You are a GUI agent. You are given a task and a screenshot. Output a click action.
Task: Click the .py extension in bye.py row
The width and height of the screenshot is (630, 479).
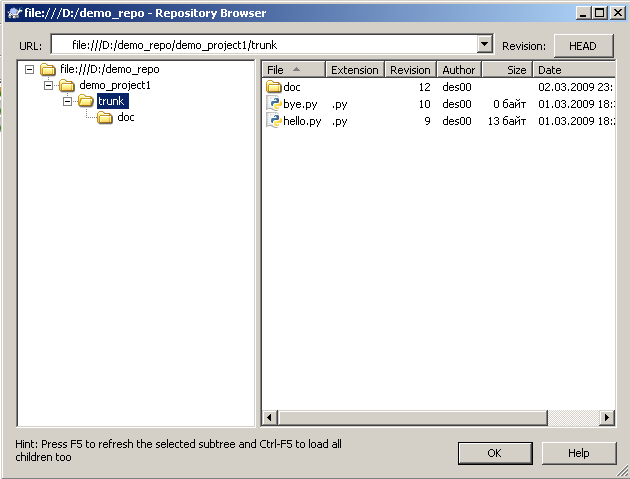pos(340,104)
